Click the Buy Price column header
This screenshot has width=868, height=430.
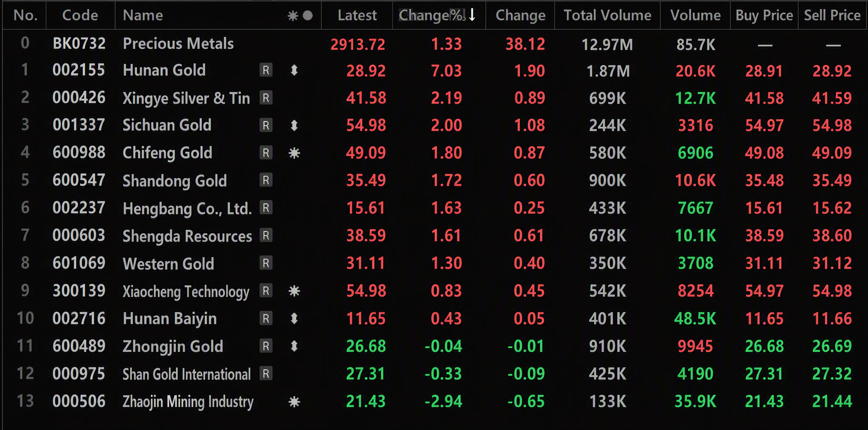tap(764, 15)
